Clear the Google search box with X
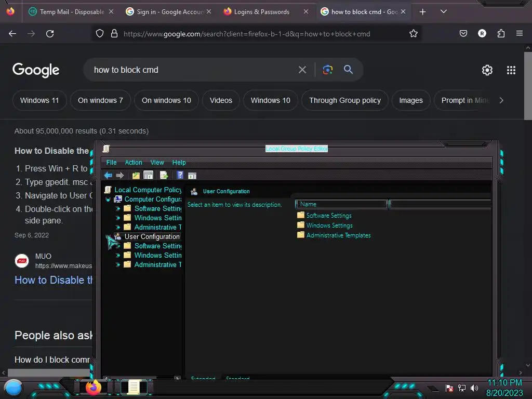This screenshot has height=399, width=532. click(x=302, y=70)
